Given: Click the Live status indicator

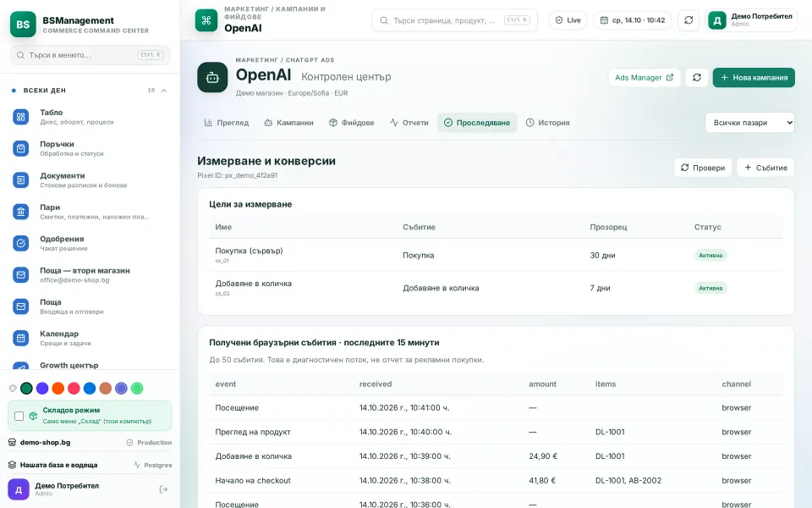Looking at the screenshot, I should (568, 20).
